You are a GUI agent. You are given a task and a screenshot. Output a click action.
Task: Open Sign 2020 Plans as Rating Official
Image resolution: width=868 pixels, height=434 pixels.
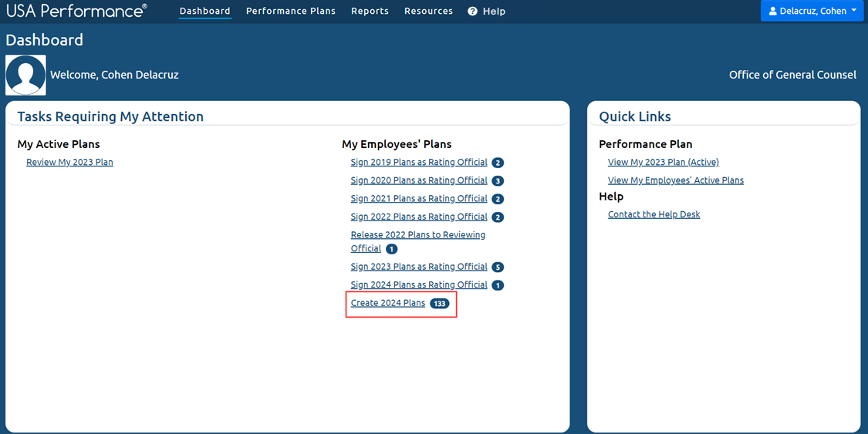[x=419, y=180]
